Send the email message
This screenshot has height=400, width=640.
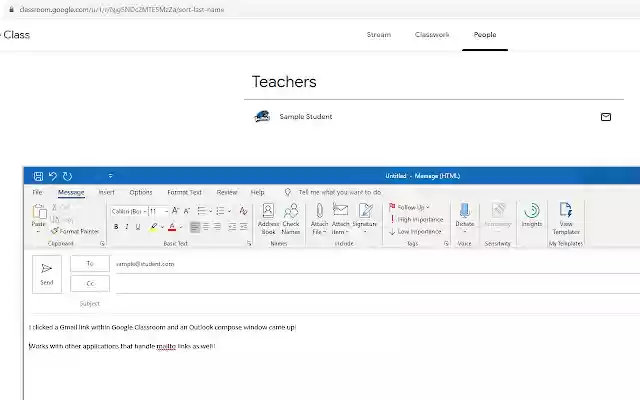tap(47, 274)
